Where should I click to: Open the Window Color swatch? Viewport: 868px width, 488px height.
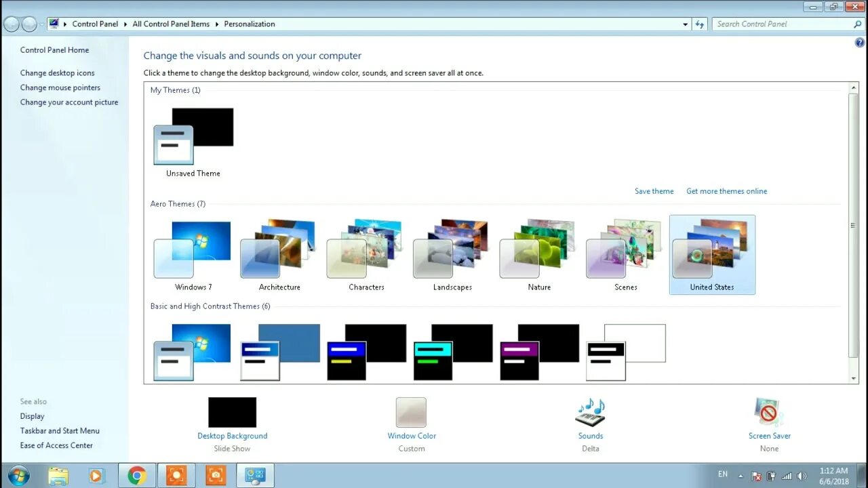(x=411, y=412)
